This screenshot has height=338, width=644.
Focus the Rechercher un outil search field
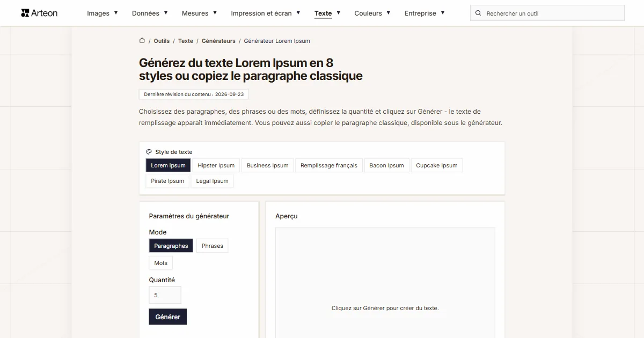pos(547,13)
